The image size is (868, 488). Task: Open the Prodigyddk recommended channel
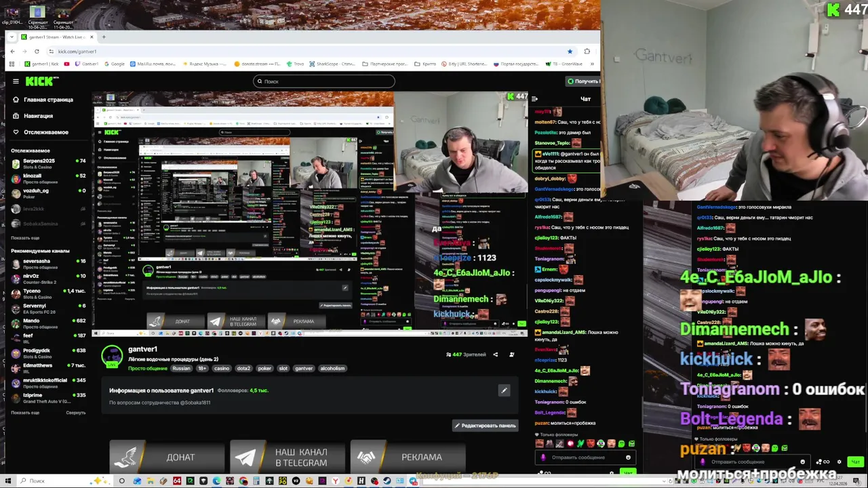[48, 353]
